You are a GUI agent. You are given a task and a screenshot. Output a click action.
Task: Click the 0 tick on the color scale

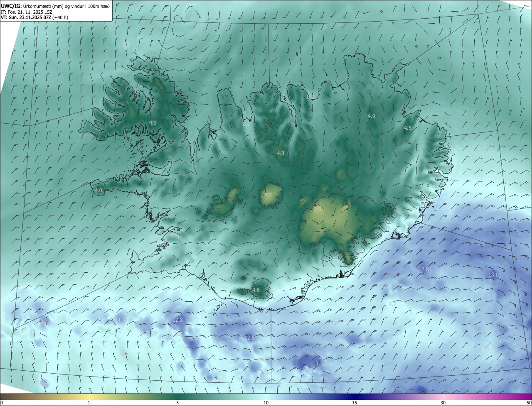[x=1, y=403]
